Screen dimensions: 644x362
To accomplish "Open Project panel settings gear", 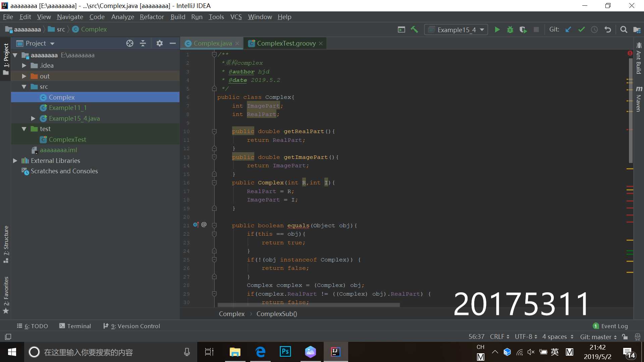I will 160,43.
